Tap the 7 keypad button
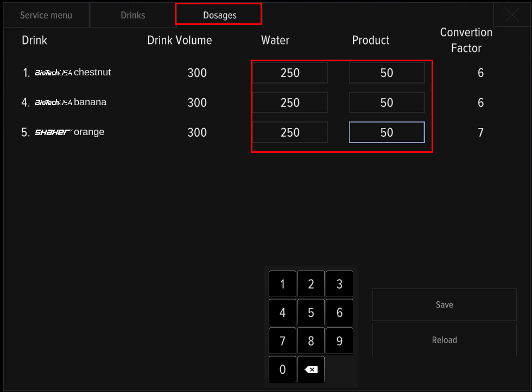The width and height of the screenshot is (532, 392). pyautogui.click(x=282, y=342)
